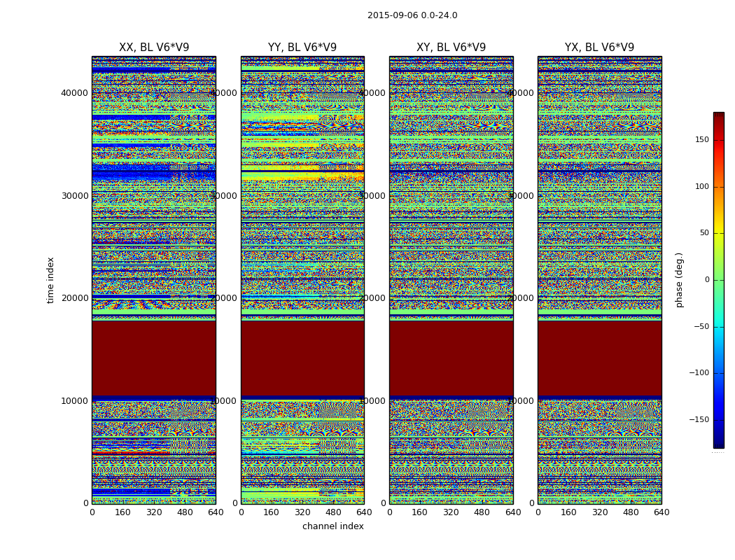Click the 'time index' y-axis label
Viewport: 735px width, 560px height.
click(x=50, y=280)
